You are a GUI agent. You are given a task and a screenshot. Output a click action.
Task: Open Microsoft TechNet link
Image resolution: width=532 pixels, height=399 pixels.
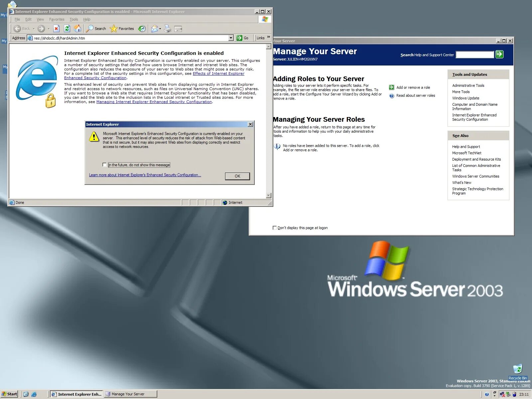pyautogui.click(x=466, y=153)
